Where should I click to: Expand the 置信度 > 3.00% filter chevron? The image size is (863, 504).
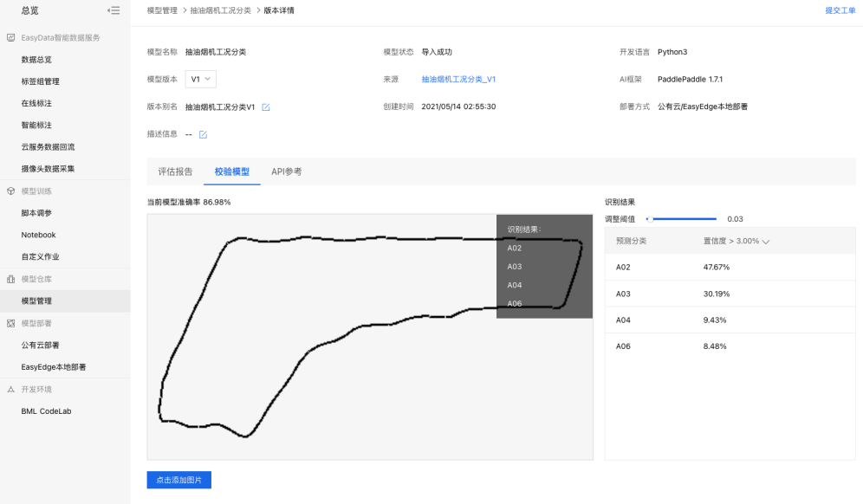pos(766,242)
